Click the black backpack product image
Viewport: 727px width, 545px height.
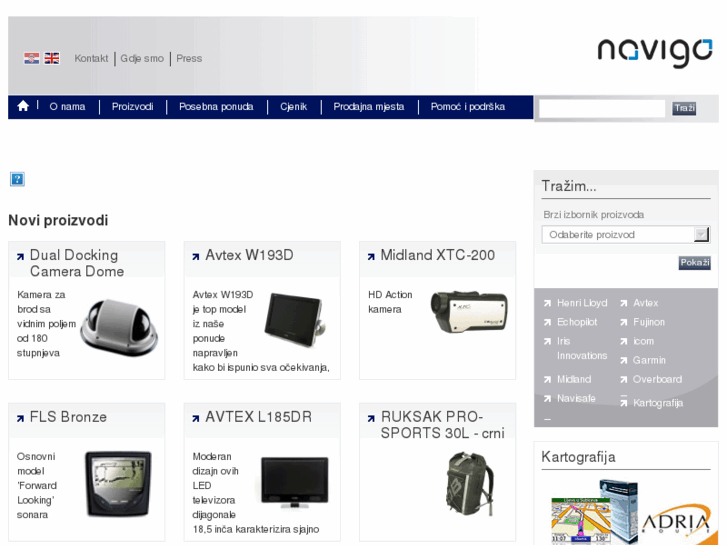[470, 484]
